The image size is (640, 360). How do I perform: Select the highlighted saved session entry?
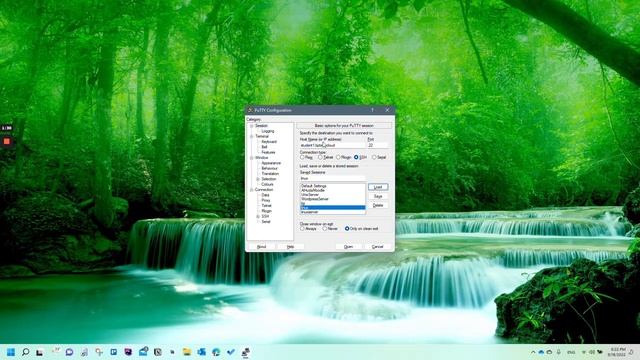[x=332, y=208]
